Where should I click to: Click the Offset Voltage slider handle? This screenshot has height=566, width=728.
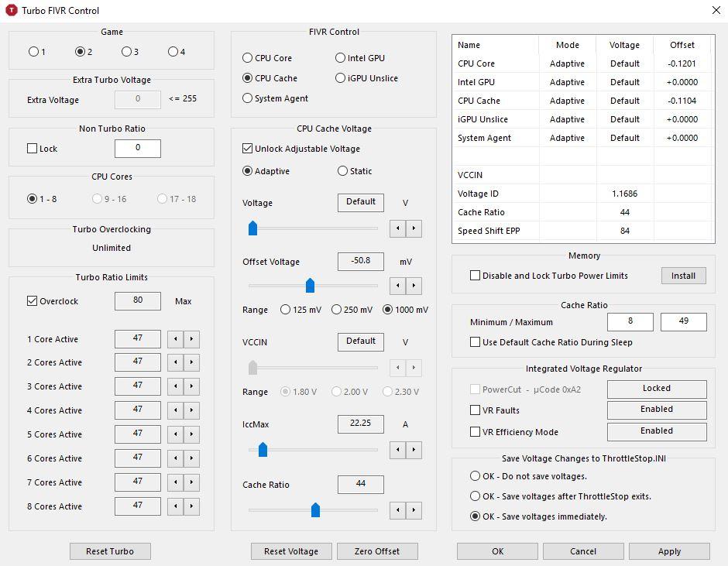(x=310, y=285)
